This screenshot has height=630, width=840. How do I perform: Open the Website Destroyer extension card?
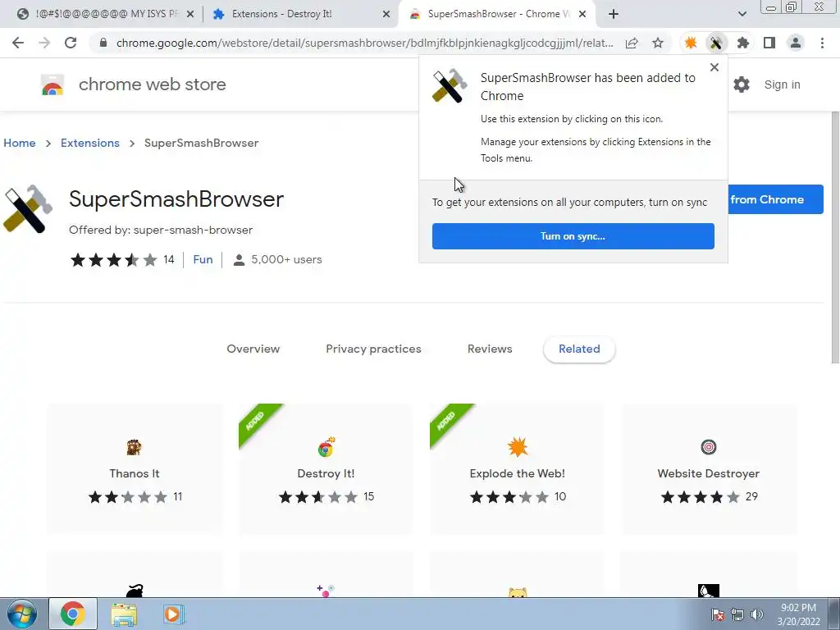(x=708, y=468)
